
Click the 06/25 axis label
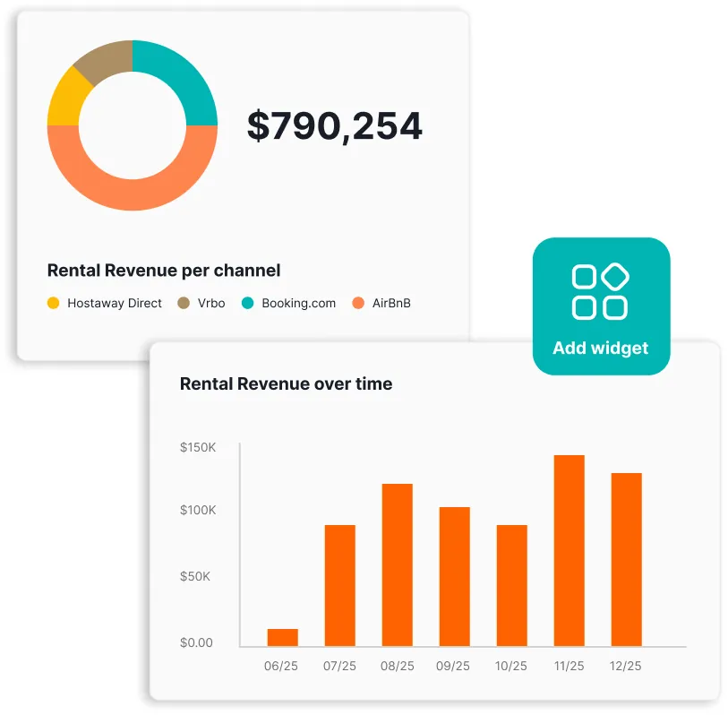[281, 666]
